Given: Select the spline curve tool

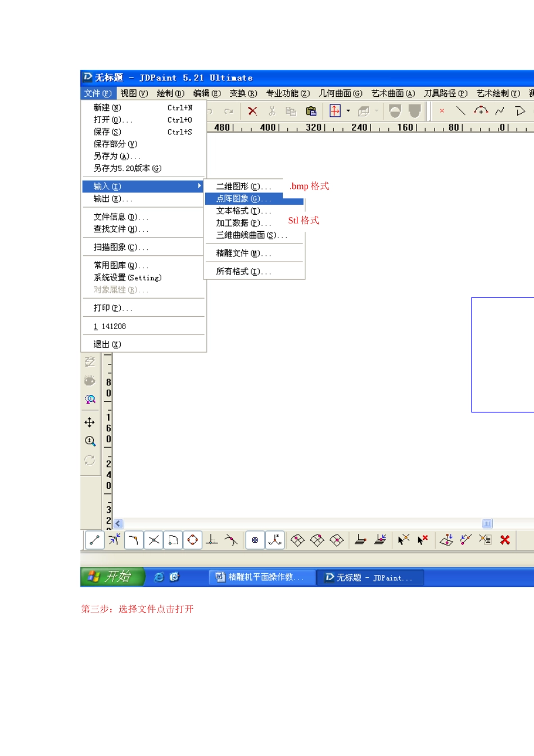Looking at the screenshot, I should pyautogui.click(x=500, y=111).
